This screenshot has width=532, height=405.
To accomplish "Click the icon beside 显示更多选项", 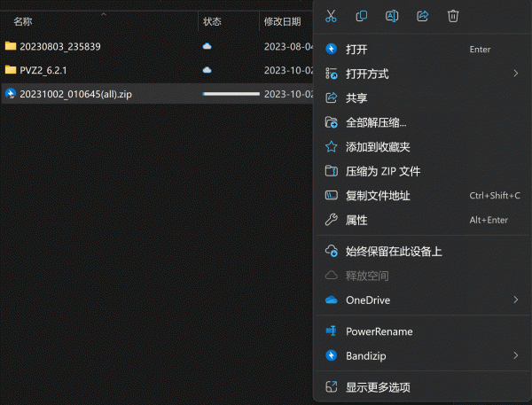I will (331, 386).
